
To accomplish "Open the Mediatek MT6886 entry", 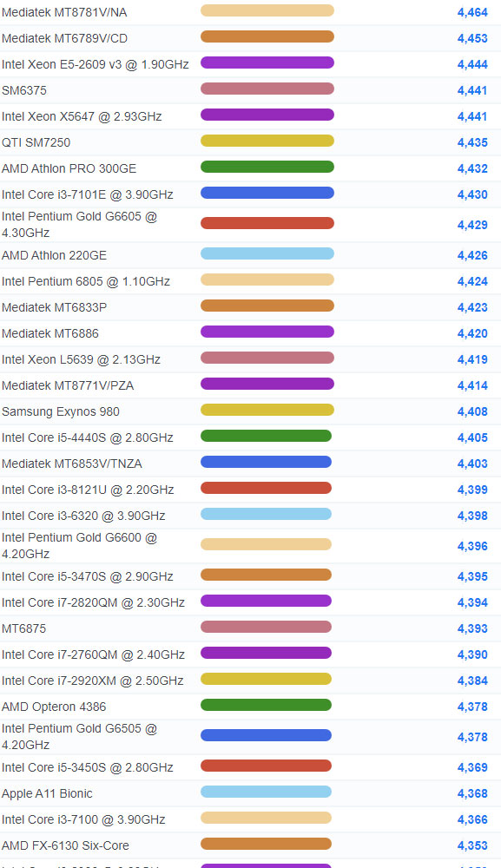I will [50, 333].
